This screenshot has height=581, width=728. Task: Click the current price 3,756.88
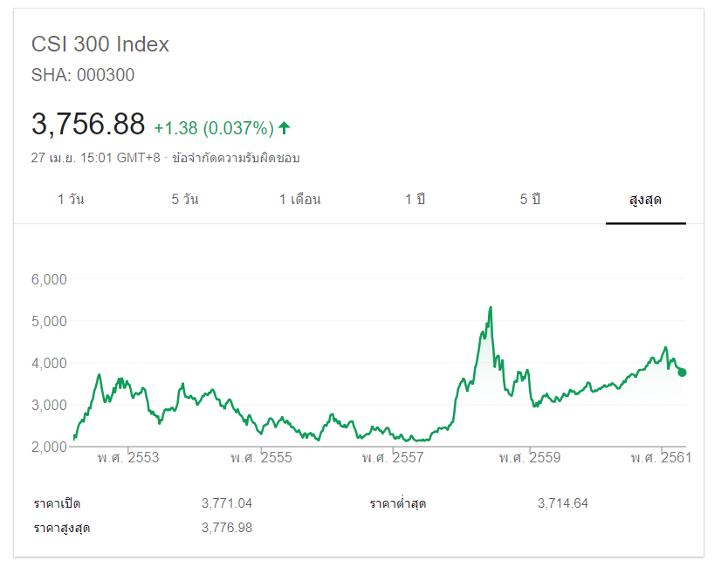click(x=88, y=125)
